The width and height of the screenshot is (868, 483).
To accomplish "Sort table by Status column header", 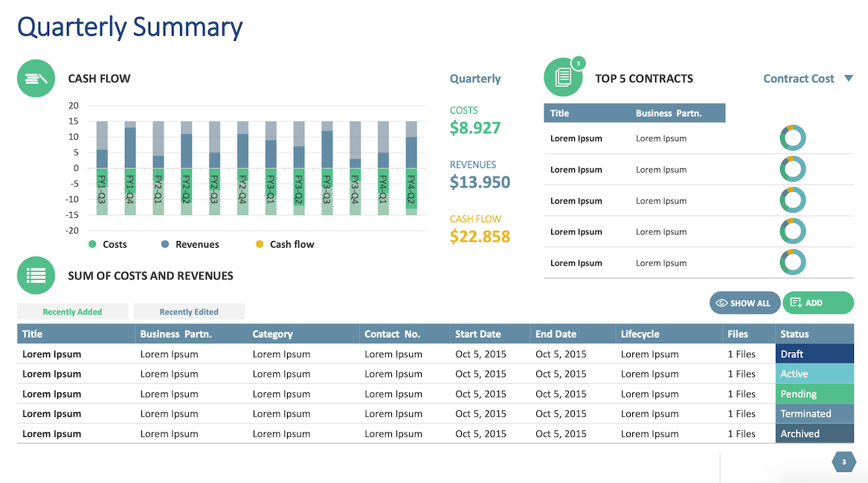I will click(794, 334).
